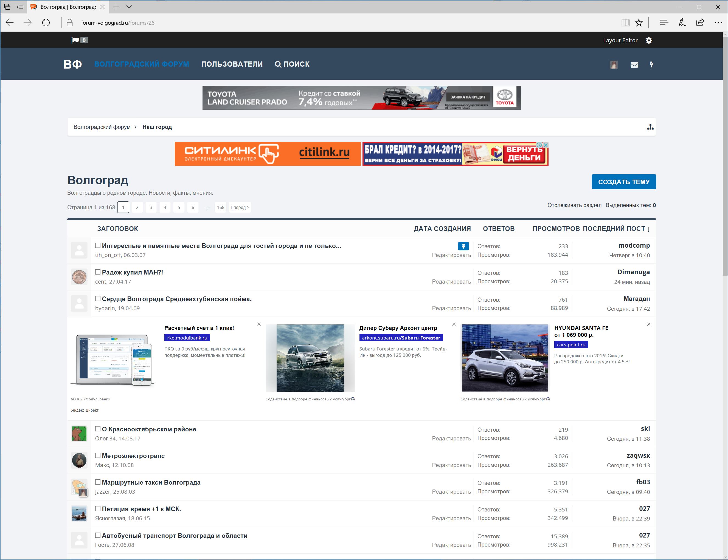The width and height of the screenshot is (728, 560).
Task: Open the lightning bolt alerts icon
Action: click(651, 65)
